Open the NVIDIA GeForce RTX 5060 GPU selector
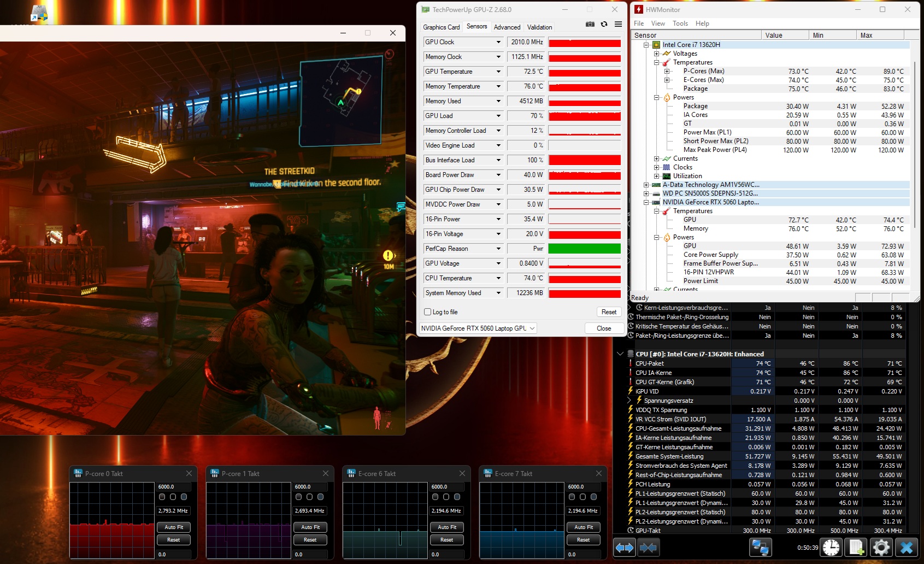This screenshot has width=924, height=564. (x=478, y=328)
